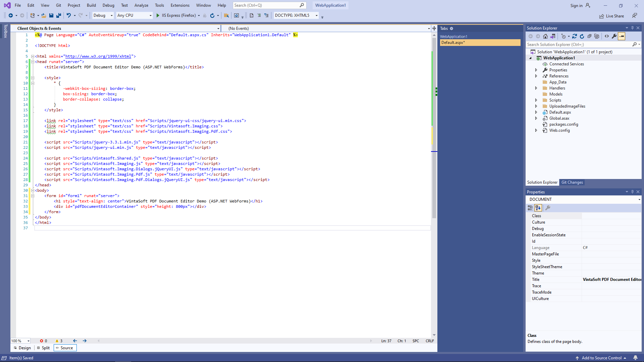
Task: Click the Search Solution Explorer field
Action: click(579, 45)
